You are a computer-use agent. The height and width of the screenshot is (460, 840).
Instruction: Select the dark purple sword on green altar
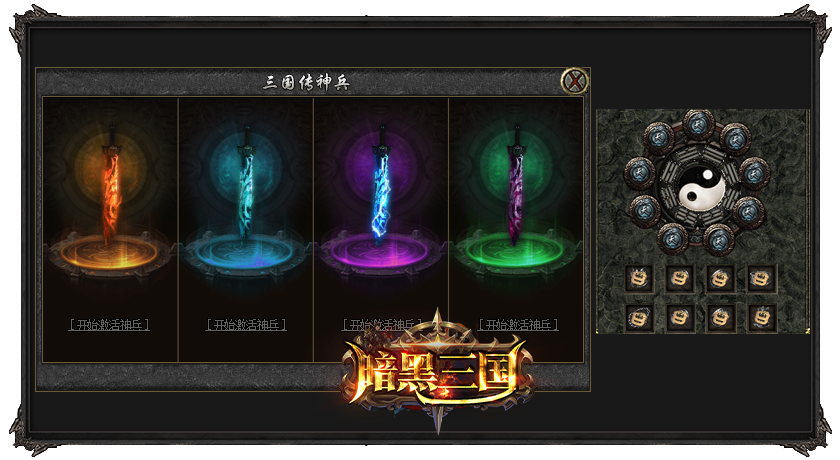click(x=516, y=185)
